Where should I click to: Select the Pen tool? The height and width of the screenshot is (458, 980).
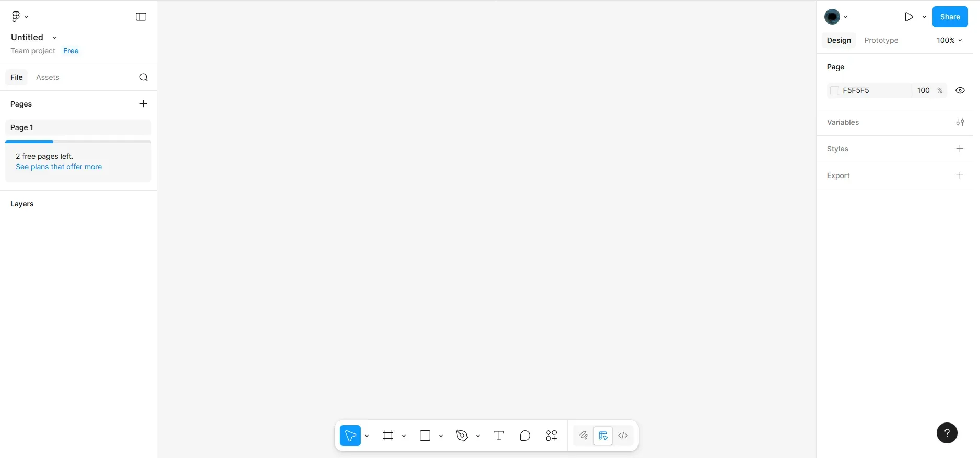[462, 436]
